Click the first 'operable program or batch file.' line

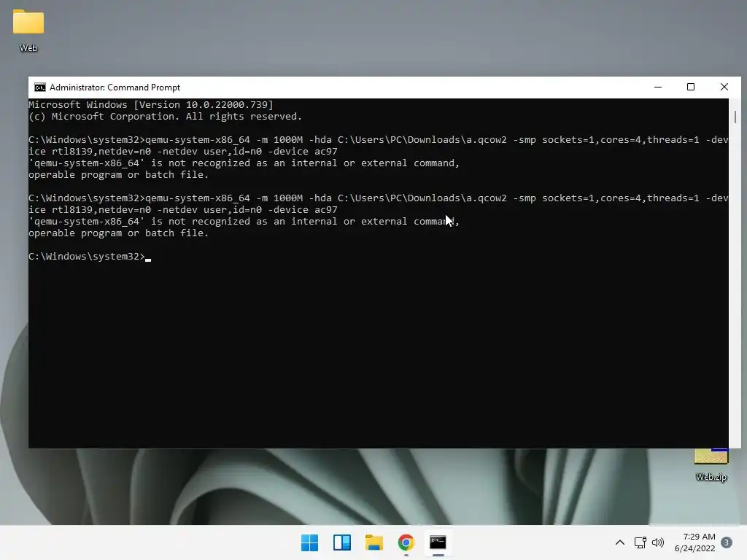119,175
